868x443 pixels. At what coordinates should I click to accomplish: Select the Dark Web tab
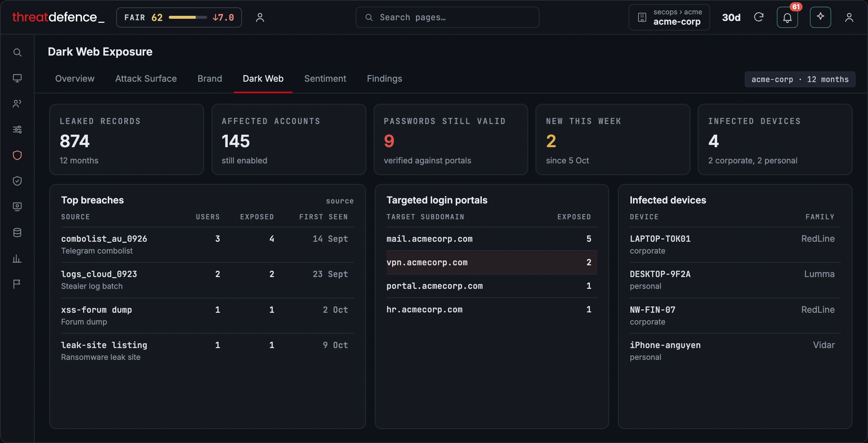[263, 78]
